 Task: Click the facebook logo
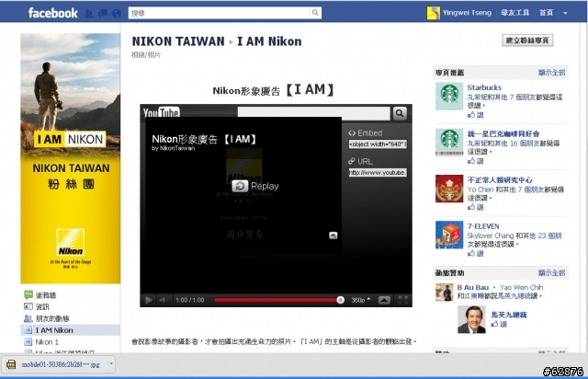(53, 13)
